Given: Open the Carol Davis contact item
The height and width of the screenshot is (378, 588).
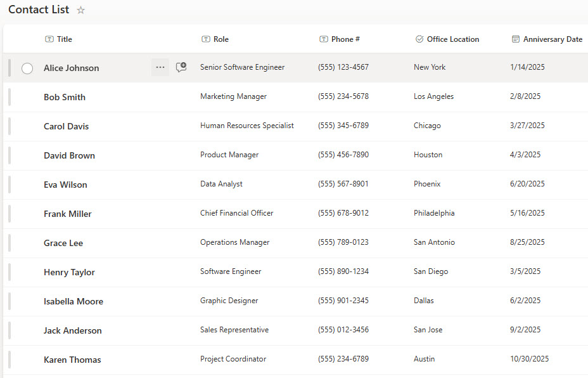Looking at the screenshot, I should [67, 126].
